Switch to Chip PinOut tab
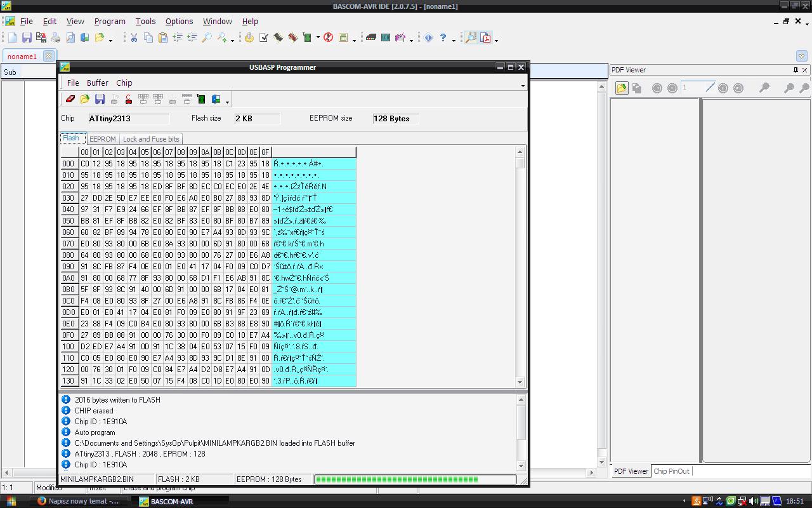This screenshot has width=812, height=508. point(671,471)
